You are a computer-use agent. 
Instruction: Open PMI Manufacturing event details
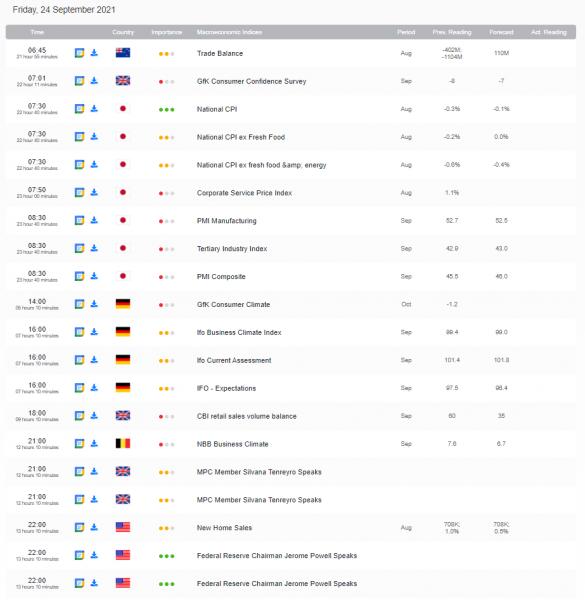tap(227, 221)
